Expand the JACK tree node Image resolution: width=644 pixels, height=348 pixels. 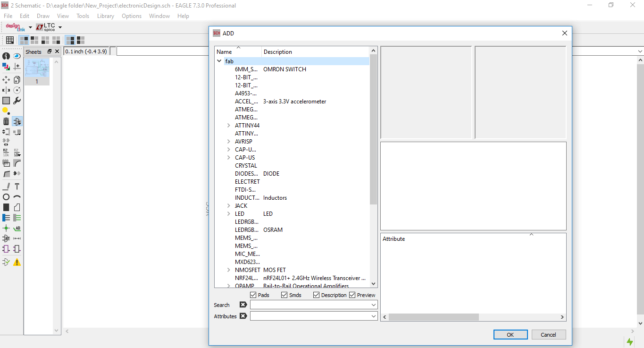pos(229,205)
